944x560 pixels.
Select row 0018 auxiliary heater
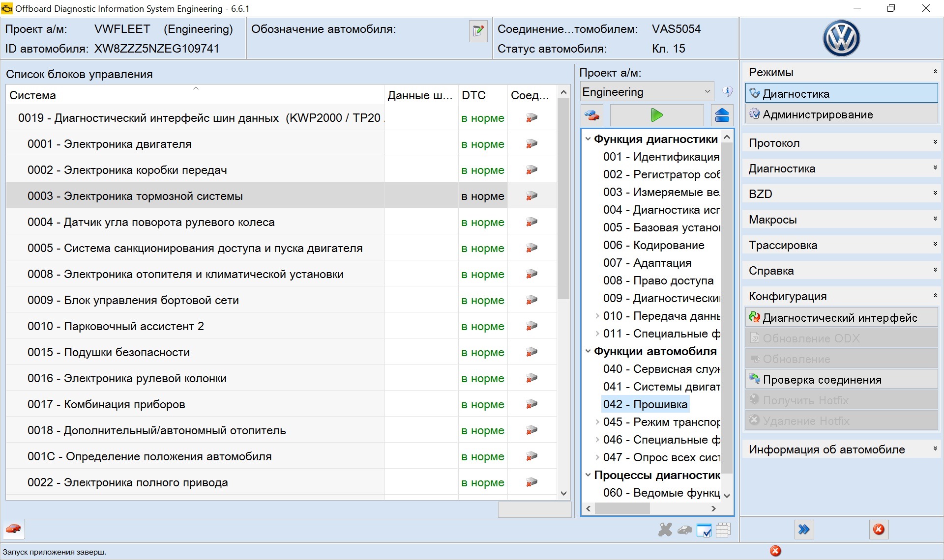[x=281, y=430]
